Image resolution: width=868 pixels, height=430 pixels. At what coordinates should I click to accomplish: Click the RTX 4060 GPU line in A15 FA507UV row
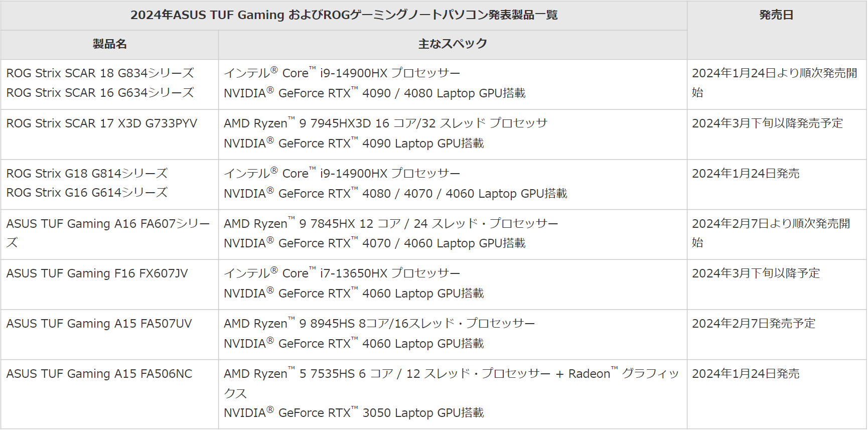point(354,344)
